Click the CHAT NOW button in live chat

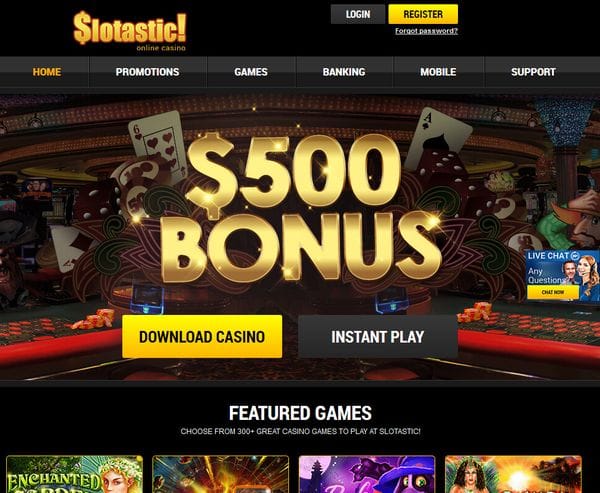tap(553, 292)
